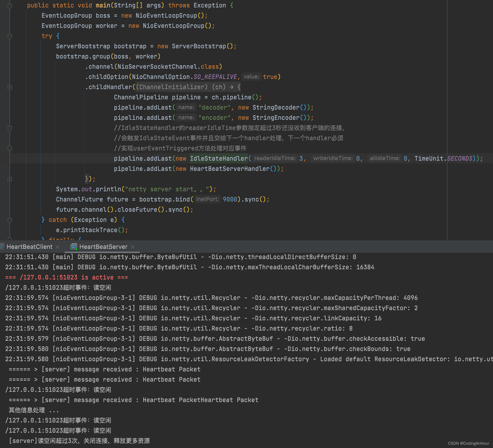This screenshot has height=448, width=493.
Task: Collapse the try block fold marker
Action: coord(10,36)
